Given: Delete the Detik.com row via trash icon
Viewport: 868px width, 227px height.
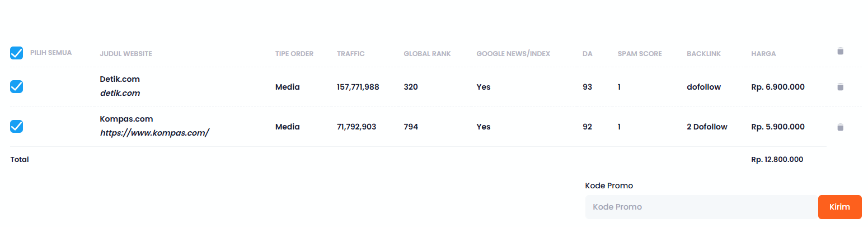Looking at the screenshot, I should point(839,87).
